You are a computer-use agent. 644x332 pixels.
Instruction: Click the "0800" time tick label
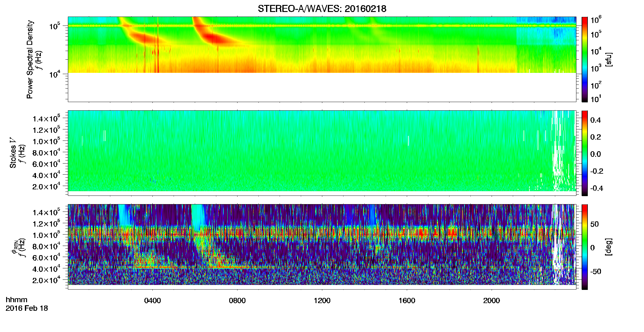[237, 301]
